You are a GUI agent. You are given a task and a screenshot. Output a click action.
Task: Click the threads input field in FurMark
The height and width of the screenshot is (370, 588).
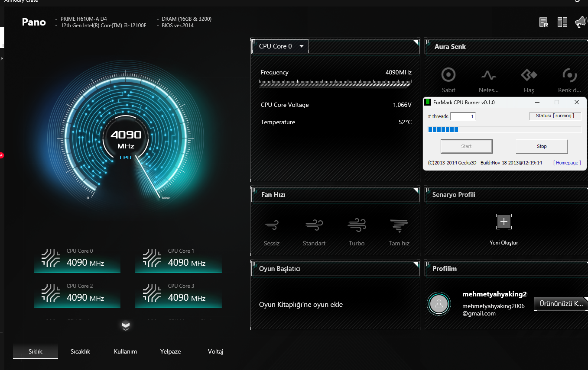(x=463, y=116)
